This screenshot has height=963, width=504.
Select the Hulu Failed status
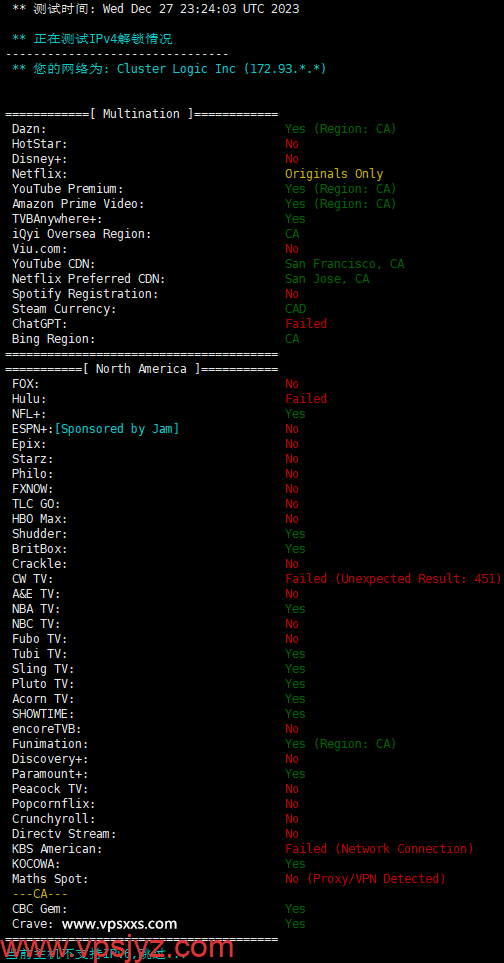306,399
